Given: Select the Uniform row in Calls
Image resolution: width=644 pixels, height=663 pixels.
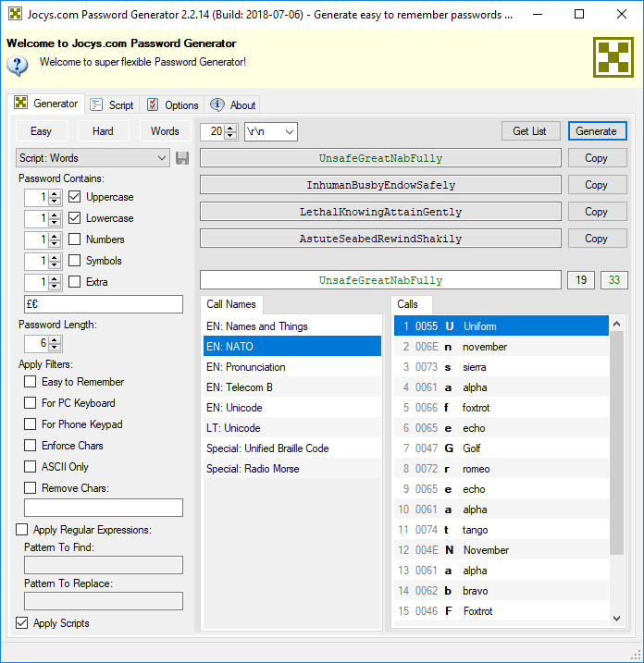Looking at the screenshot, I should coord(502,326).
